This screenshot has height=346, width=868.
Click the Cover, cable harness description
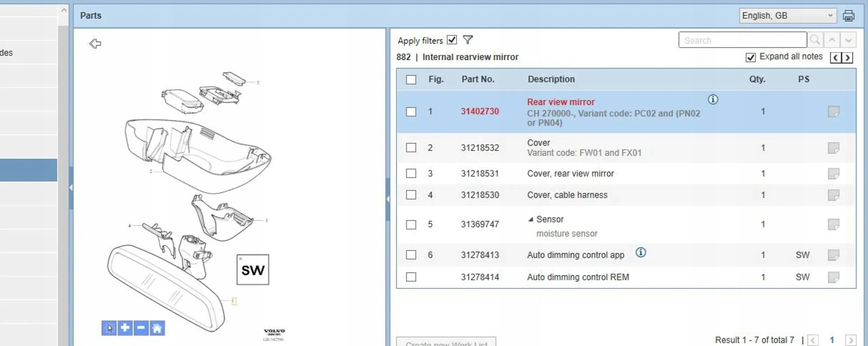pyautogui.click(x=567, y=195)
